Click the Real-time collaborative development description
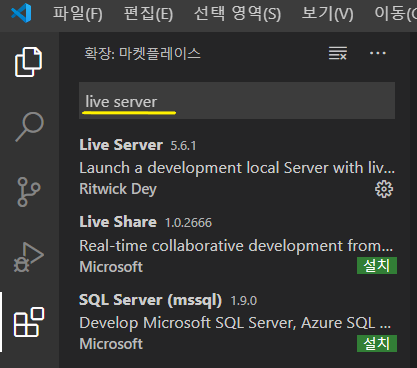417x368 pixels. click(236, 246)
